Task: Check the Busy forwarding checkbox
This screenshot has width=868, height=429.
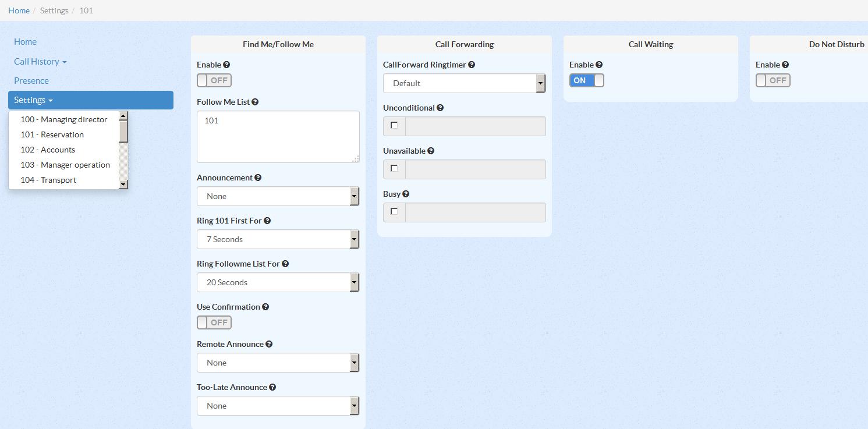Action: tap(394, 211)
